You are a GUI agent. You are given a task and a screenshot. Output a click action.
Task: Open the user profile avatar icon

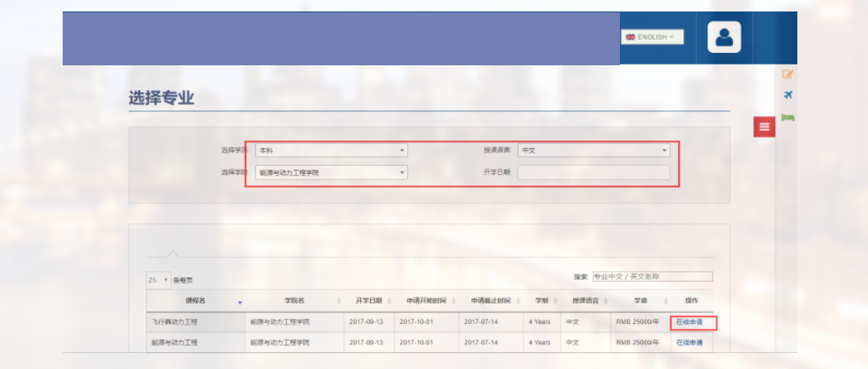click(x=724, y=37)
